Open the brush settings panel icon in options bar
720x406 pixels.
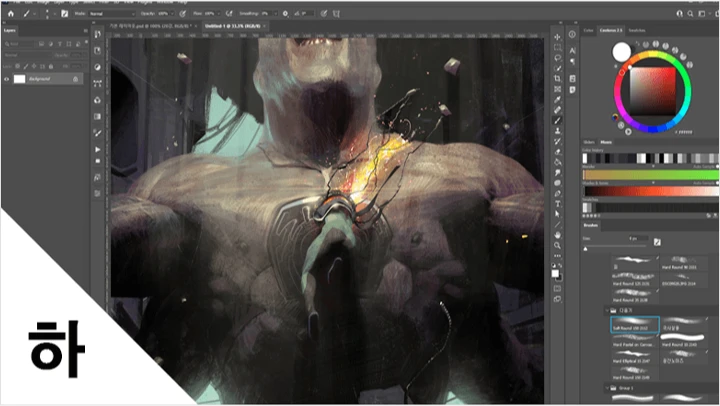coord(65,14)
